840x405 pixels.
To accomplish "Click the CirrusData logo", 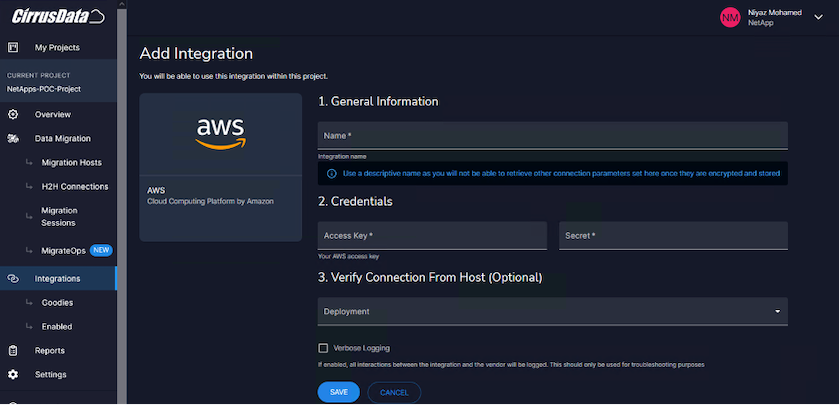I will (x=56, y=16).
